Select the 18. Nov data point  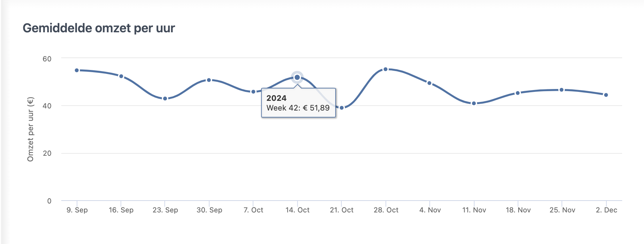(518, 93)
